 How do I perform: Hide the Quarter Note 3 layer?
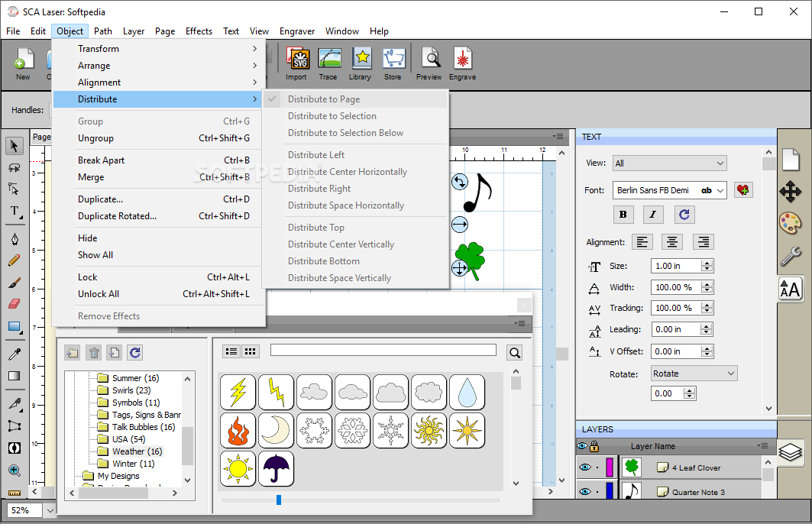(585, 491)
